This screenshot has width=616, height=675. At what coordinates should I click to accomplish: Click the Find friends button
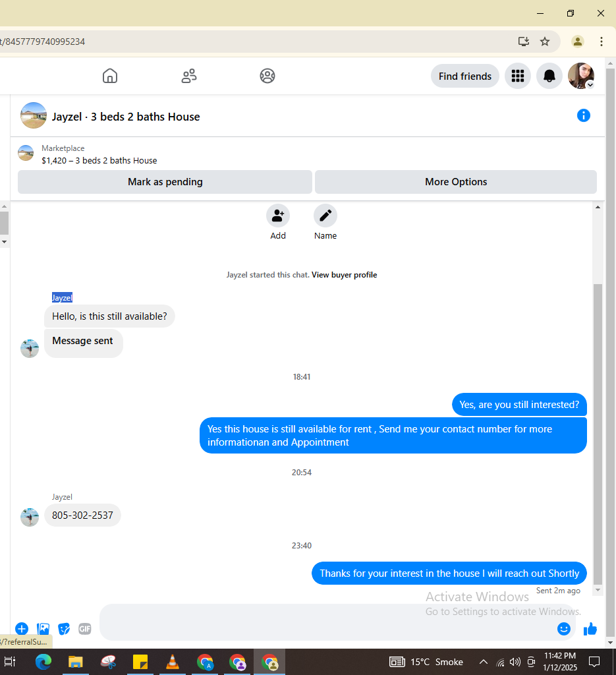click(464, 76)
